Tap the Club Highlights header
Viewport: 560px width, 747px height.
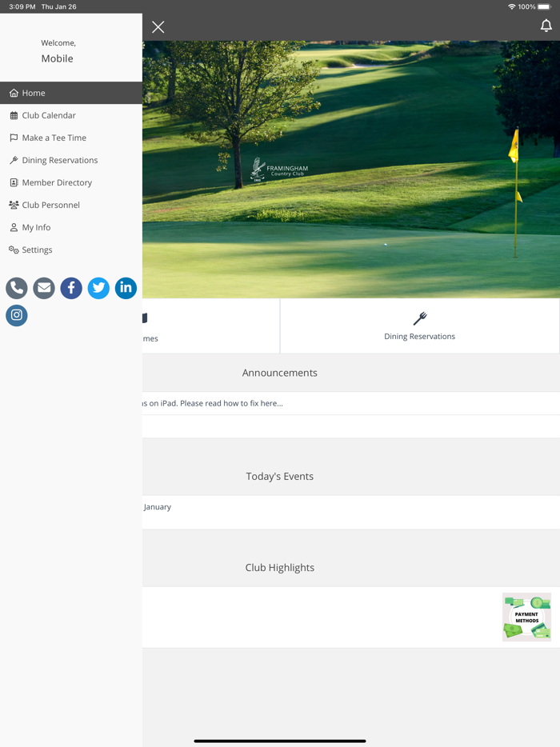[280, 567]
